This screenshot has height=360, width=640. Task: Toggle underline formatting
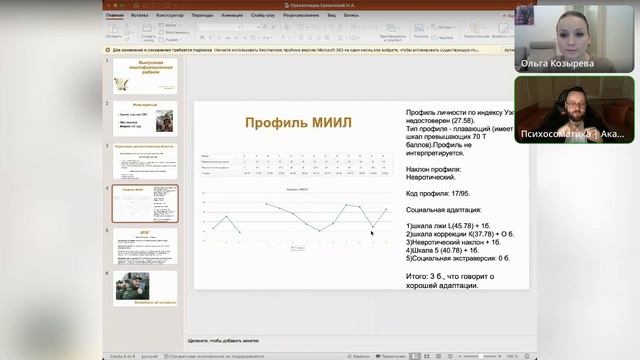[219, 38]
